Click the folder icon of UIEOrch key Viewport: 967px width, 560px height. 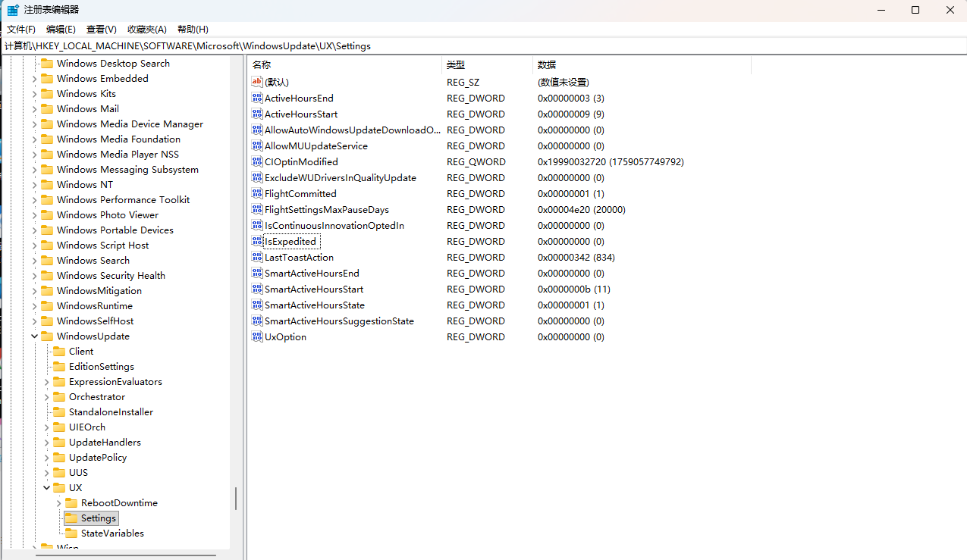click(59, 427)
